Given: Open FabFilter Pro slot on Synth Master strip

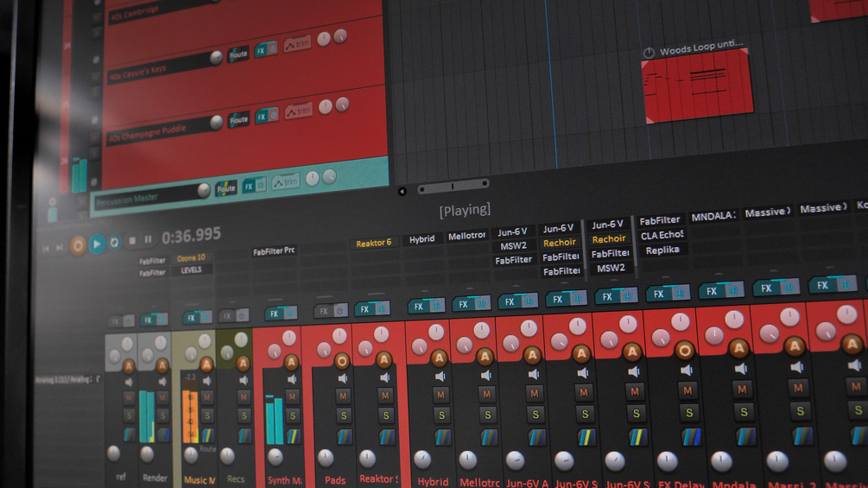Looking at the screenshot, I should coord(274,251).
